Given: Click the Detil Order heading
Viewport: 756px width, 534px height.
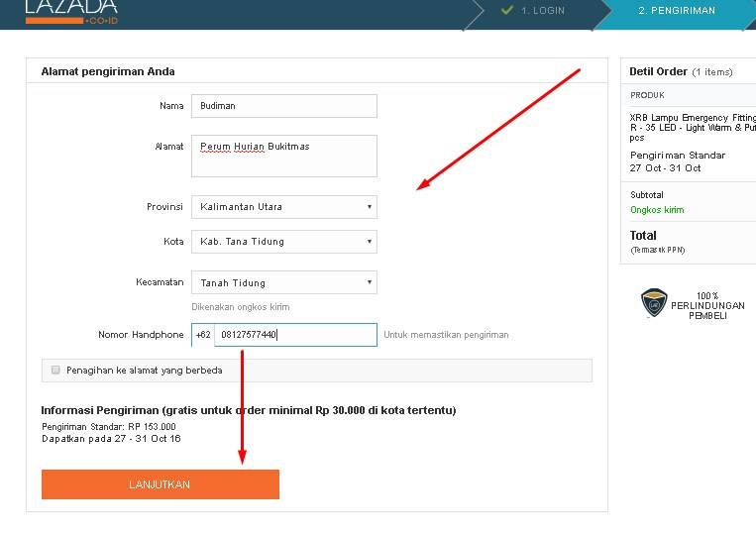Looking at the screenshot, I should (x=658, y=71).
